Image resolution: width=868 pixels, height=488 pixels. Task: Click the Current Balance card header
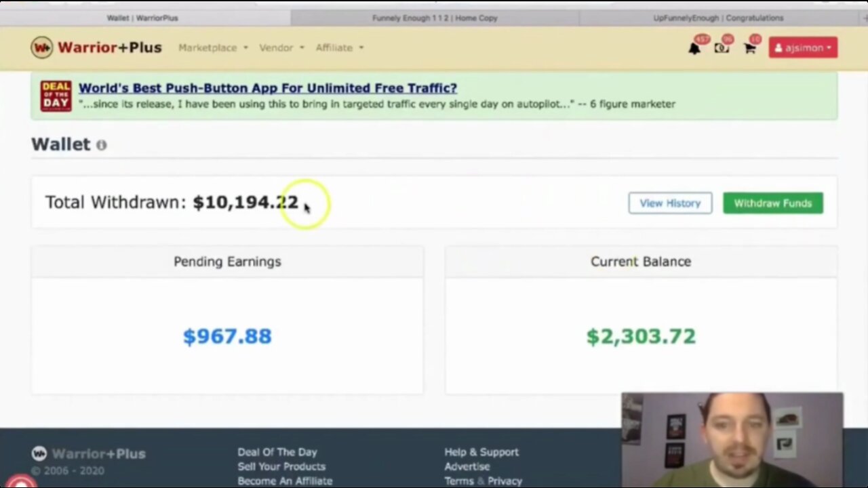[641, 262]
